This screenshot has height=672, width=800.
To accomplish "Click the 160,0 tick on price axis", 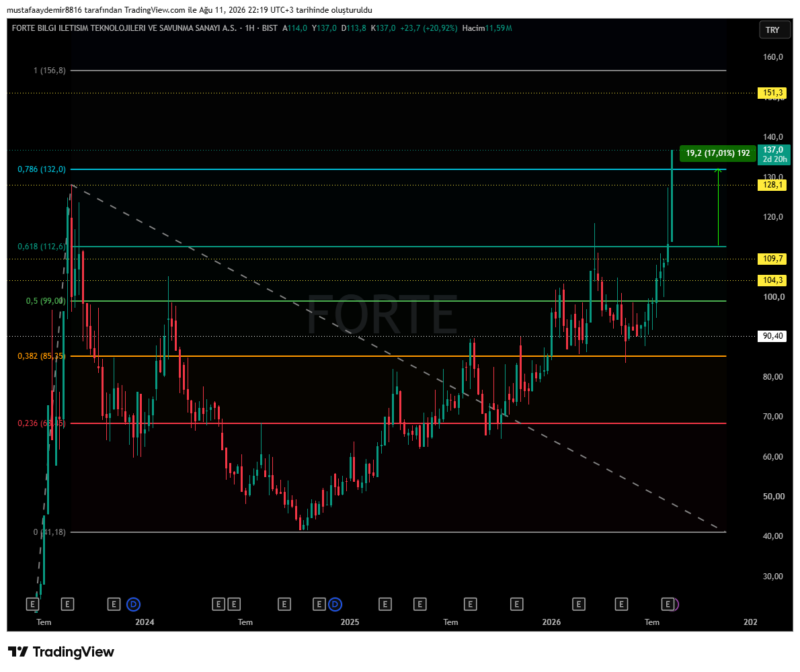I will click(x=773, y=57).
